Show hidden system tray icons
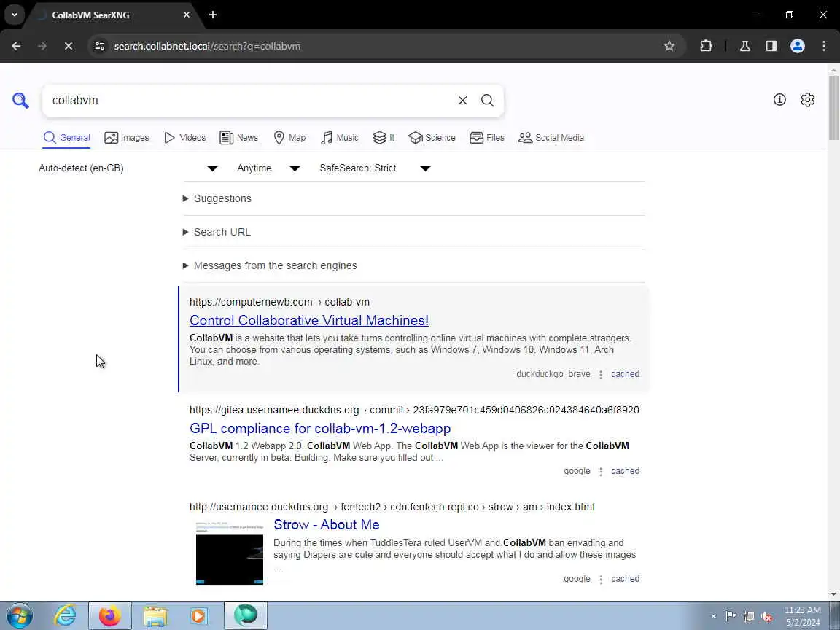The image size is (840, 630). click(x=713, y=617)
